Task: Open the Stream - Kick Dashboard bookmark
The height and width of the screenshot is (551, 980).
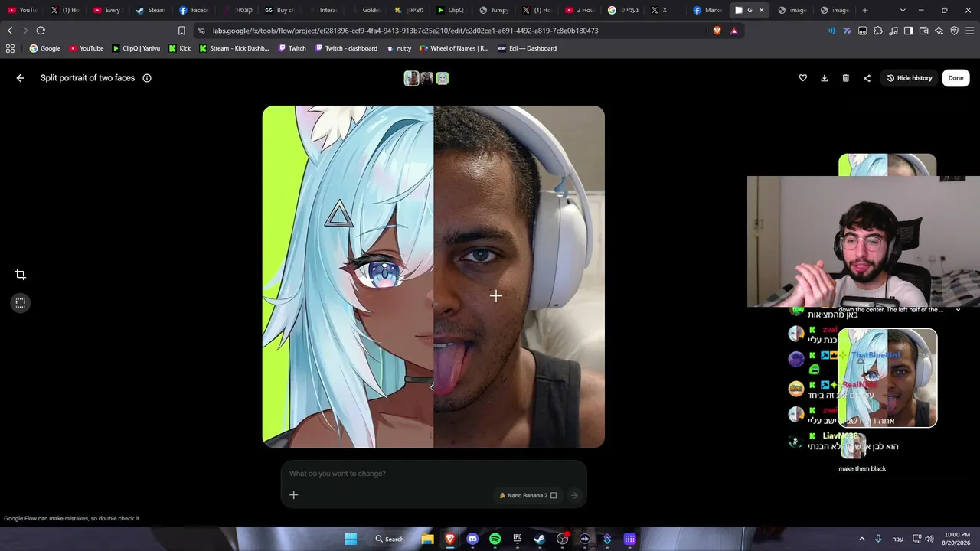Action: click(234, 48)
